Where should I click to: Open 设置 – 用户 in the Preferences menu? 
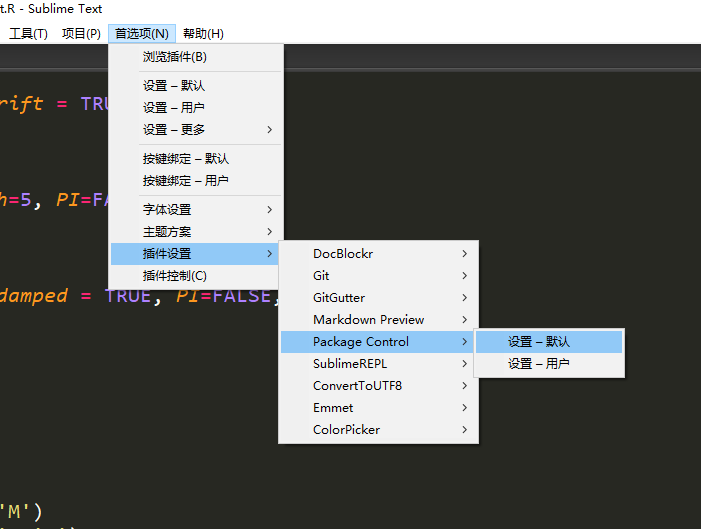[x=196, y=108]
